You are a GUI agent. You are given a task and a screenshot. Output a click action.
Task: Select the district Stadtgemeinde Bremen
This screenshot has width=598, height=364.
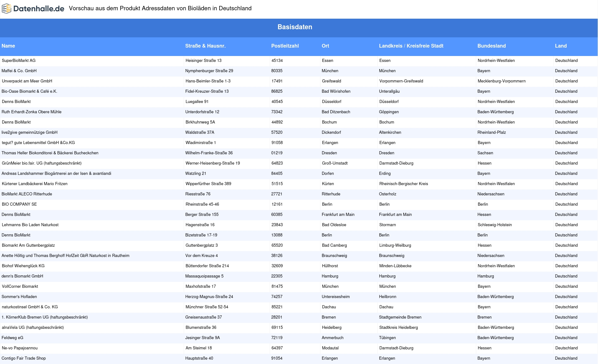400,317
